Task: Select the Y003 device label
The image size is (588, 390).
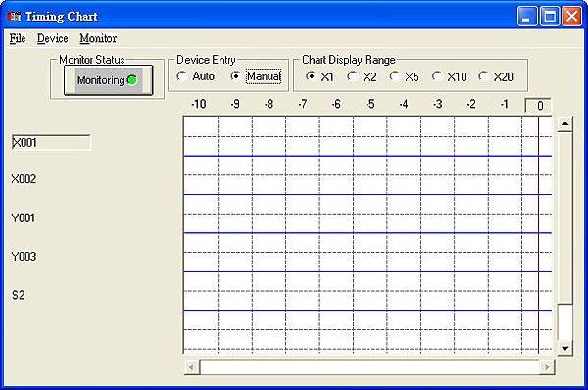Action: point(24,257)
